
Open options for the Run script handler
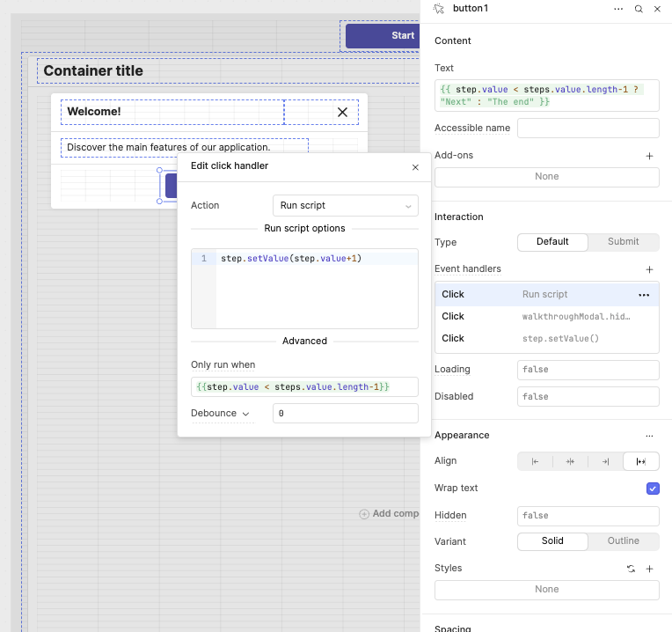[644, 295]
